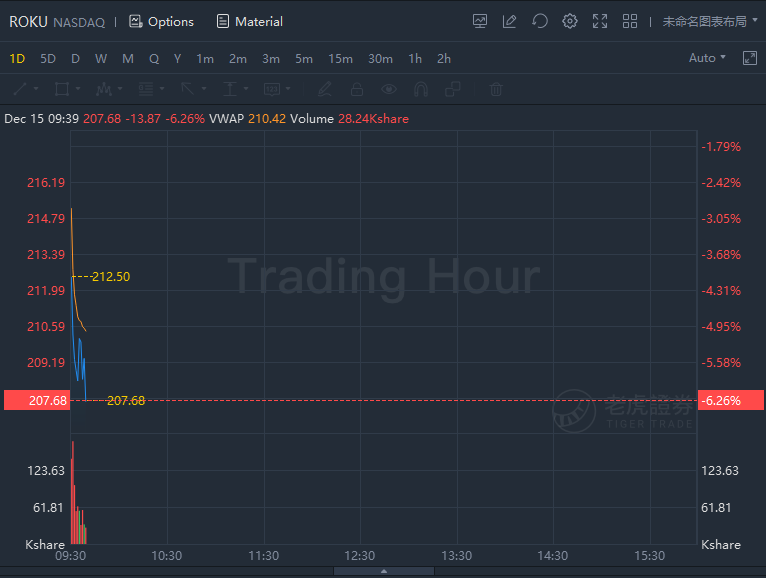This screenshot has width=766, height=578.
Task: Select the measure range tool
Action: (230, 89)
